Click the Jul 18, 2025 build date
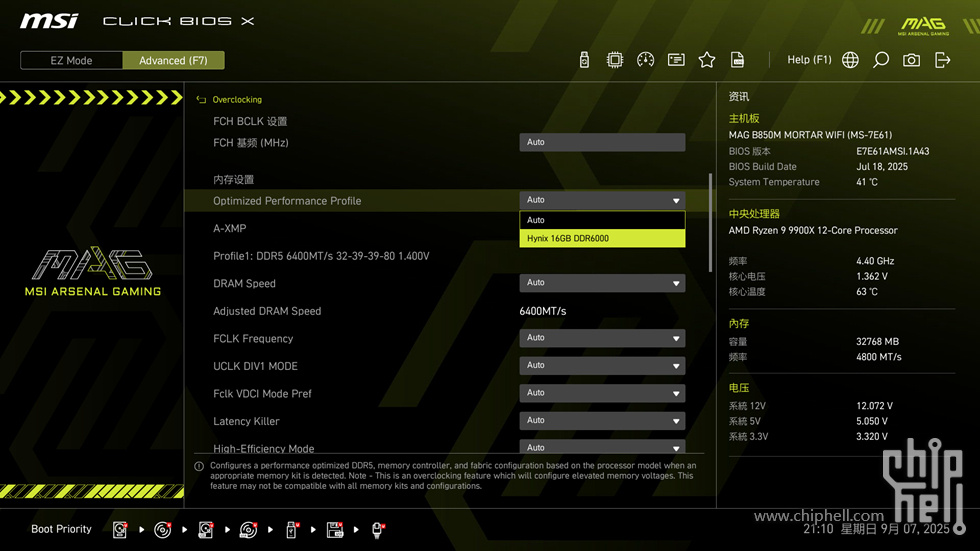 882,167
